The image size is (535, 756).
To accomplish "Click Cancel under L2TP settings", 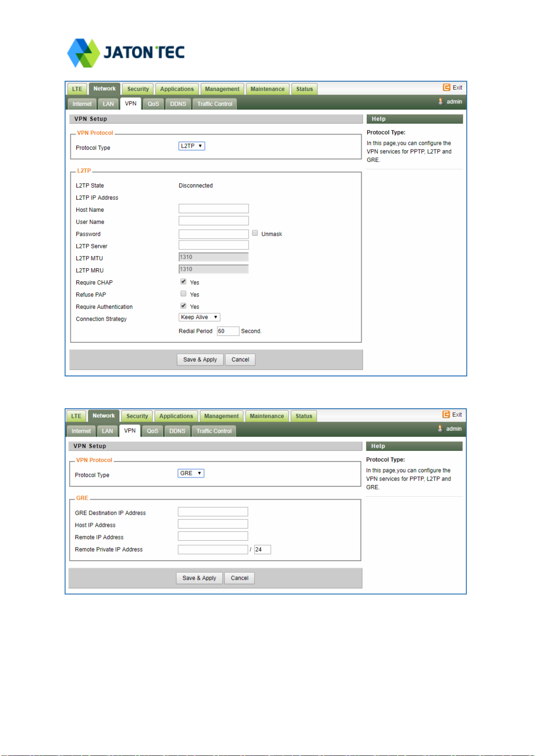I will tap(240, 360).
